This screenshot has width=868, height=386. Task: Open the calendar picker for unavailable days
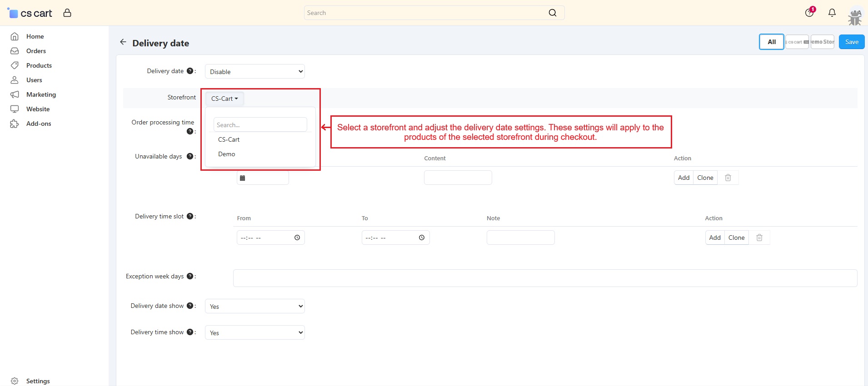(243, 178)
